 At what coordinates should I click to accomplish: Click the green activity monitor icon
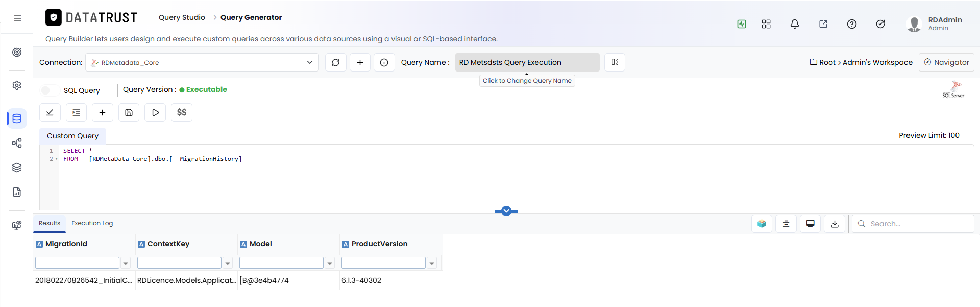(x=742, y=24)
